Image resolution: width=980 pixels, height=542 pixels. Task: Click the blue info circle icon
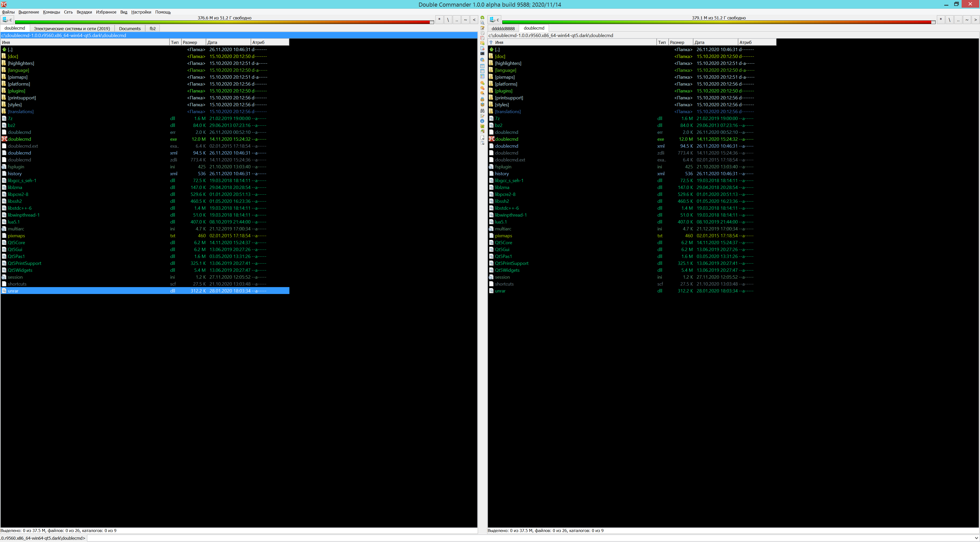(482, 121)
